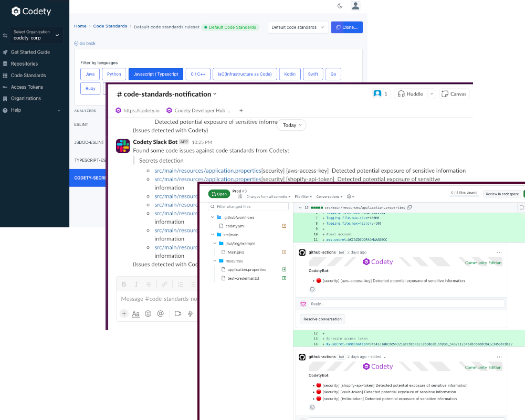Click the Code Standards breadcrumb link
525x420 pixels.
pyautogui.click(x=110, y=26)
